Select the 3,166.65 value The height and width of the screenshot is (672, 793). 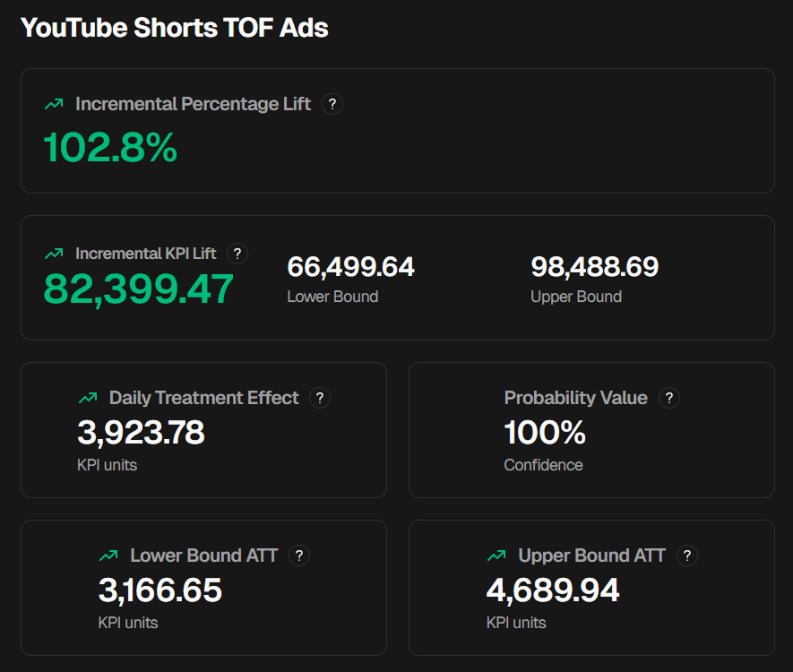pos(160,590)
